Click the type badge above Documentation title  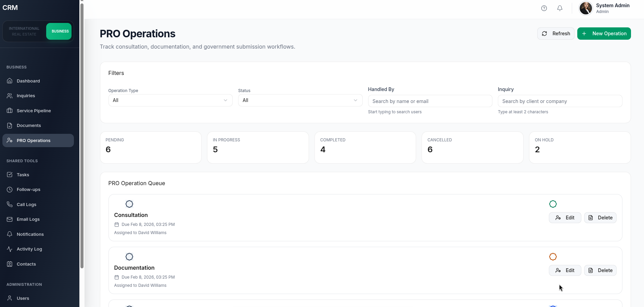[x=129, y=257]
